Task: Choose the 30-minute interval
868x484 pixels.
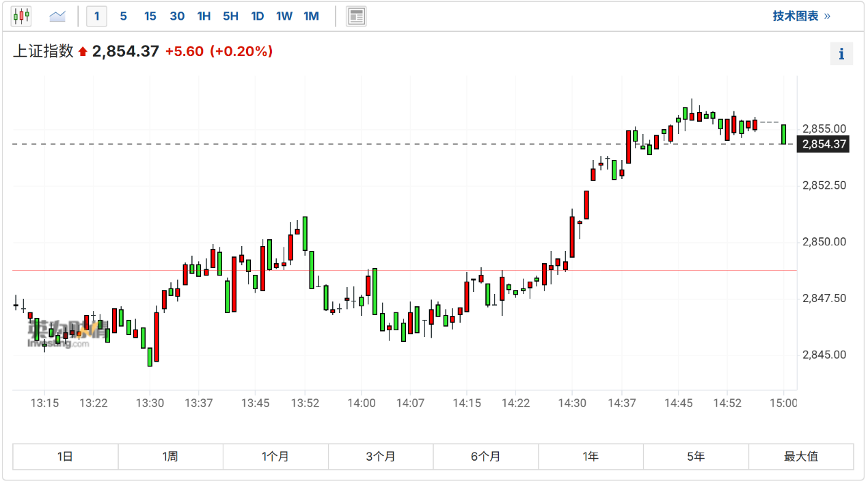Action: click(177, 16)
